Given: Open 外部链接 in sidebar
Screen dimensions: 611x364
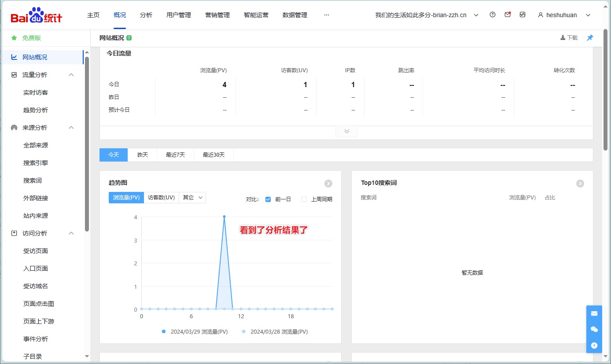Looking at the screenshot, I should tap(36, 198).
